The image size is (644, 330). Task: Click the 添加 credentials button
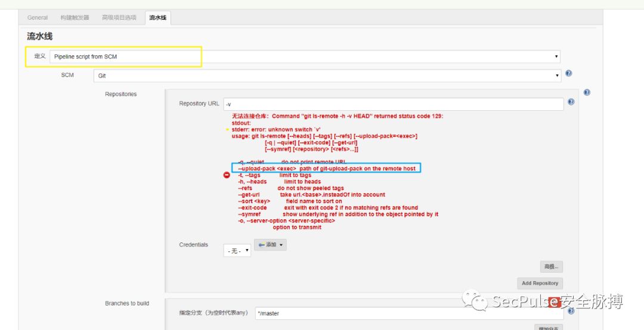270,245
